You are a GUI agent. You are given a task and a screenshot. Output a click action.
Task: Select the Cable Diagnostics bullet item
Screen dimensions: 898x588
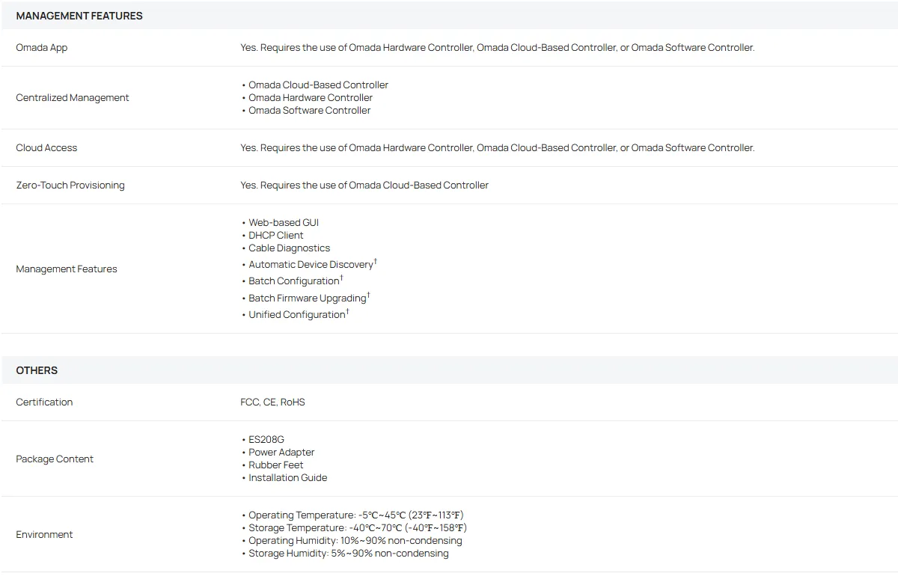pos(289,248)
